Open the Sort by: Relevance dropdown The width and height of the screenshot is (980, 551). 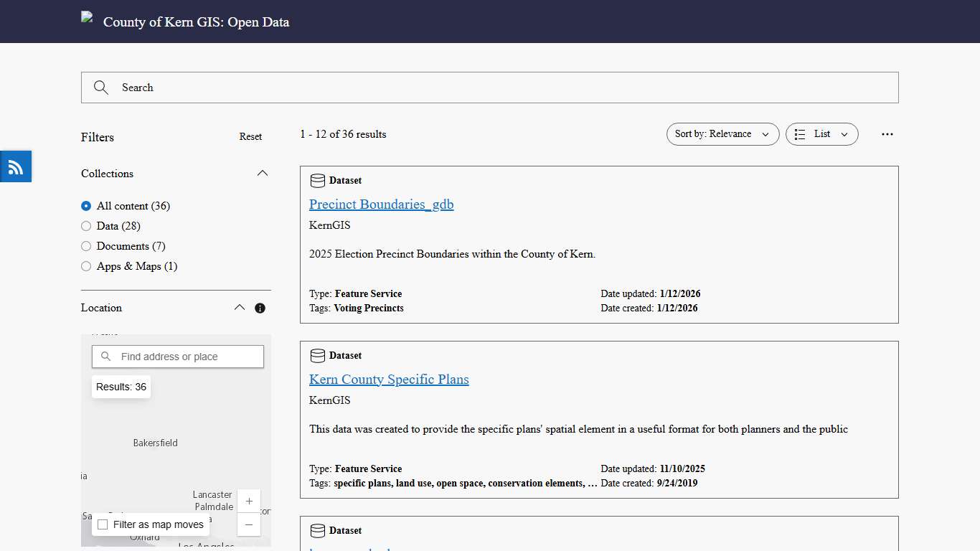tap(722, 134)
